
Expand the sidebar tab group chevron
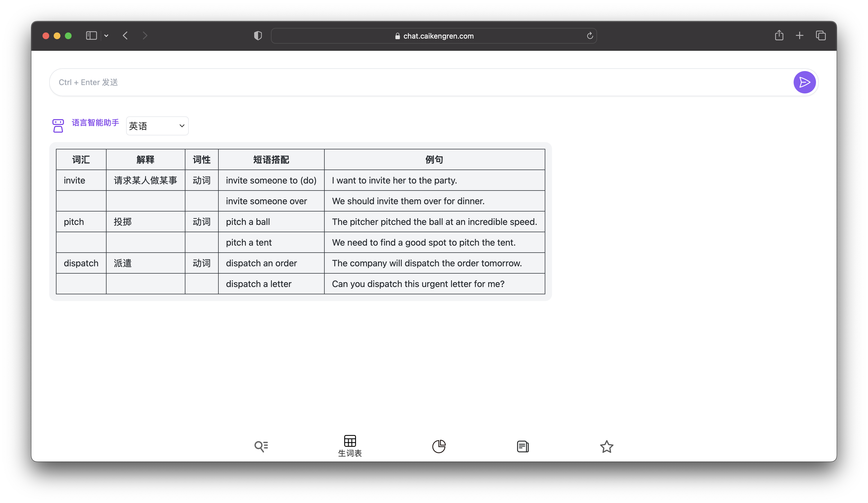(x=106, y=36)
